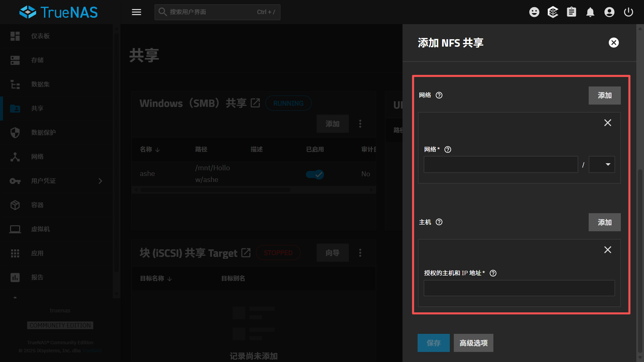Click help icon for 授权的主机和 IP 地址

(x=493, y=273)
